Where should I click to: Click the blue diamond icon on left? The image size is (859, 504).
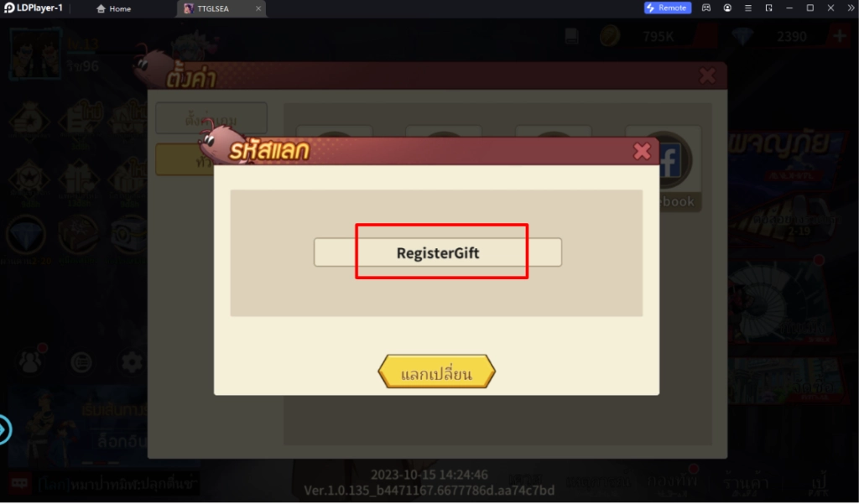tap(25, 236)
